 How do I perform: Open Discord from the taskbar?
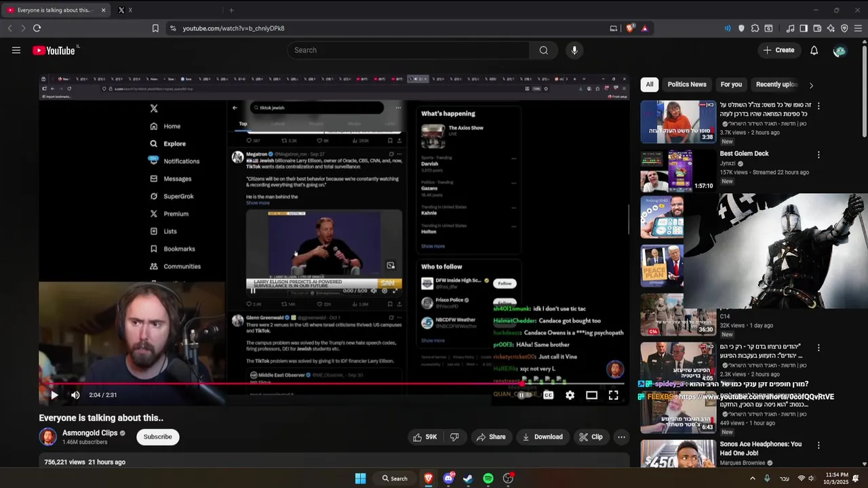point(448,479)
